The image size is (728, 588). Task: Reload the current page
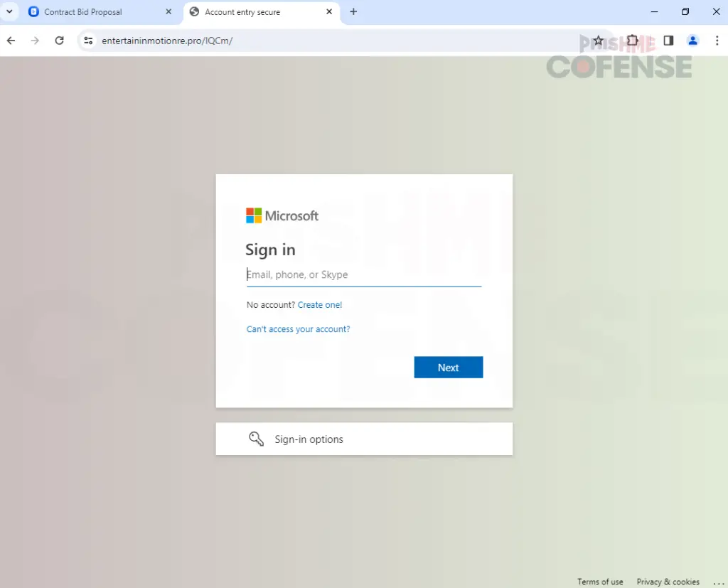point(60,41)
